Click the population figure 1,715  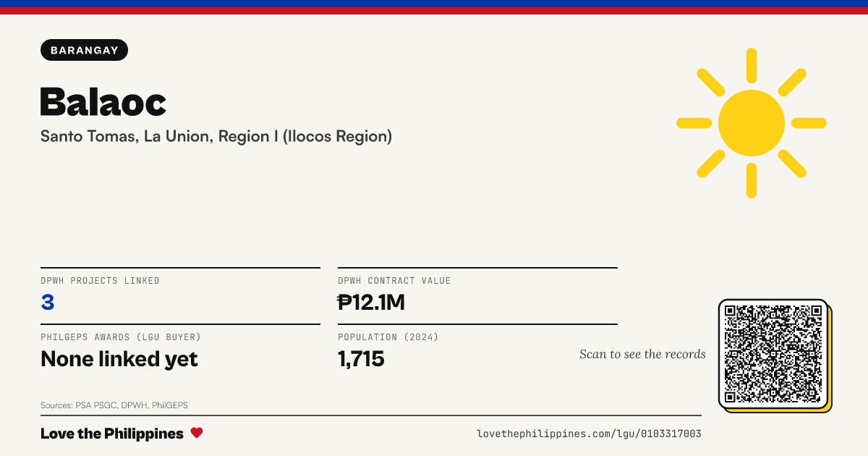[x=361, y=358]
